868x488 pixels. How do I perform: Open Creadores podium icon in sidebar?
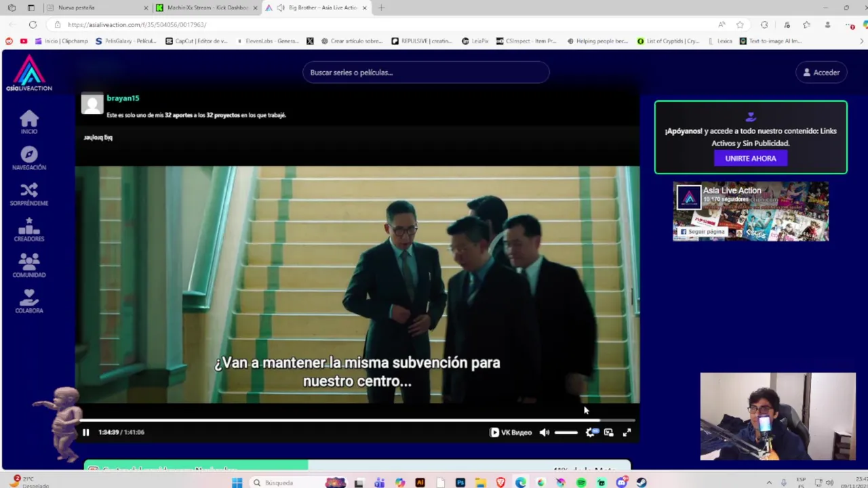coord(28,230)
